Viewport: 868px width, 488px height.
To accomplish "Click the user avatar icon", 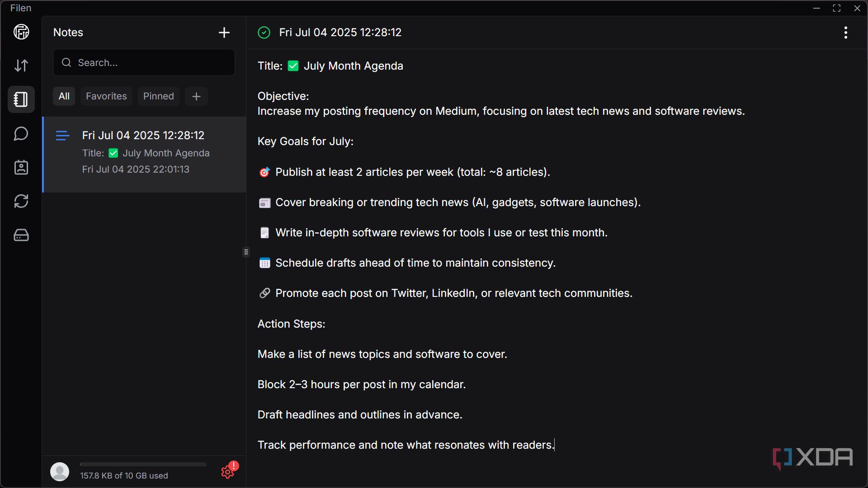I will pos(60,471).
